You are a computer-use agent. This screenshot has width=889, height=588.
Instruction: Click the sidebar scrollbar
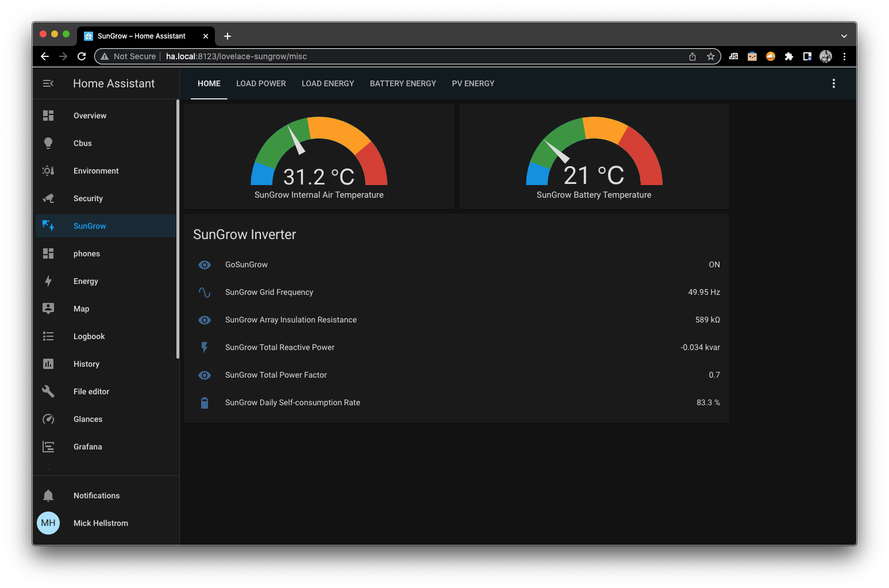[x=178, y=229]
